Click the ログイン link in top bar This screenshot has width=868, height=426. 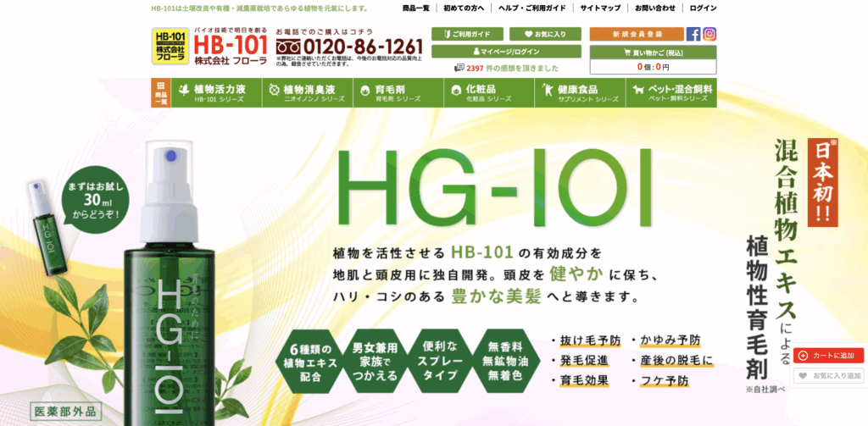(x=703, y=8)
